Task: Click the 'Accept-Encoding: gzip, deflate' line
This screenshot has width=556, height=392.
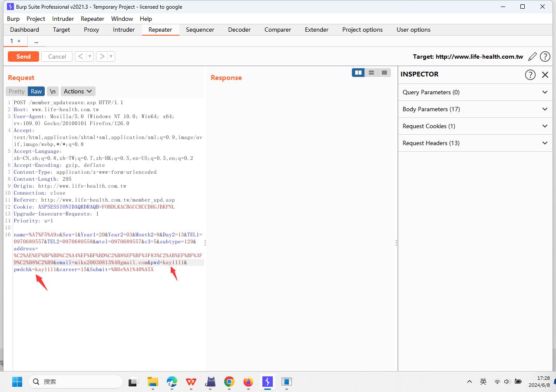Action: 60,165
